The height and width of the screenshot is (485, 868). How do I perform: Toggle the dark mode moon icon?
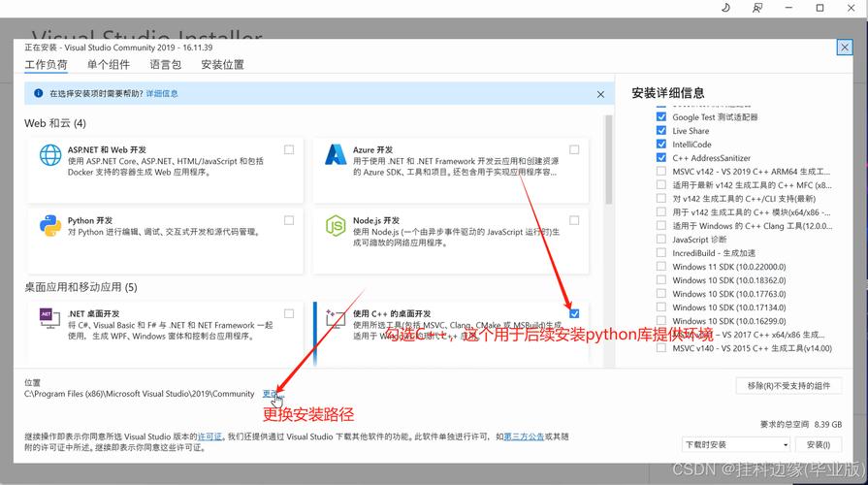click(725, 8)
